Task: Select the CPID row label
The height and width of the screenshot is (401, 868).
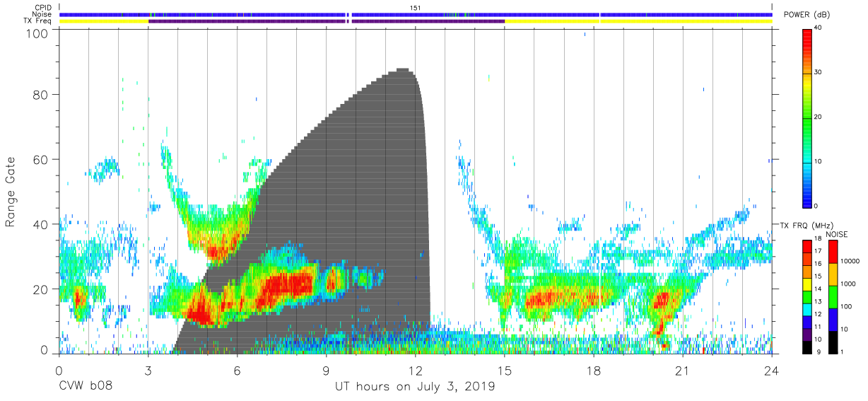Action: coord(43,7)
